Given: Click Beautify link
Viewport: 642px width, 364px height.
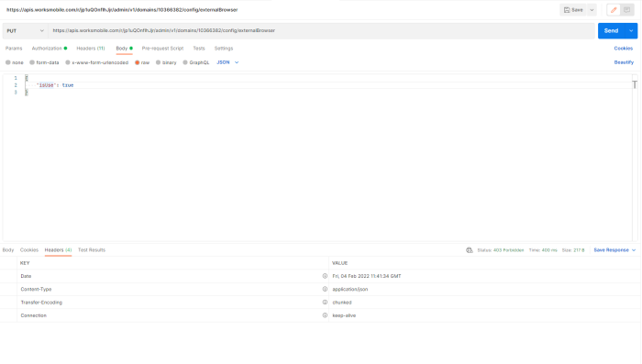Looking at the screenshot, I should coord(624,62).
